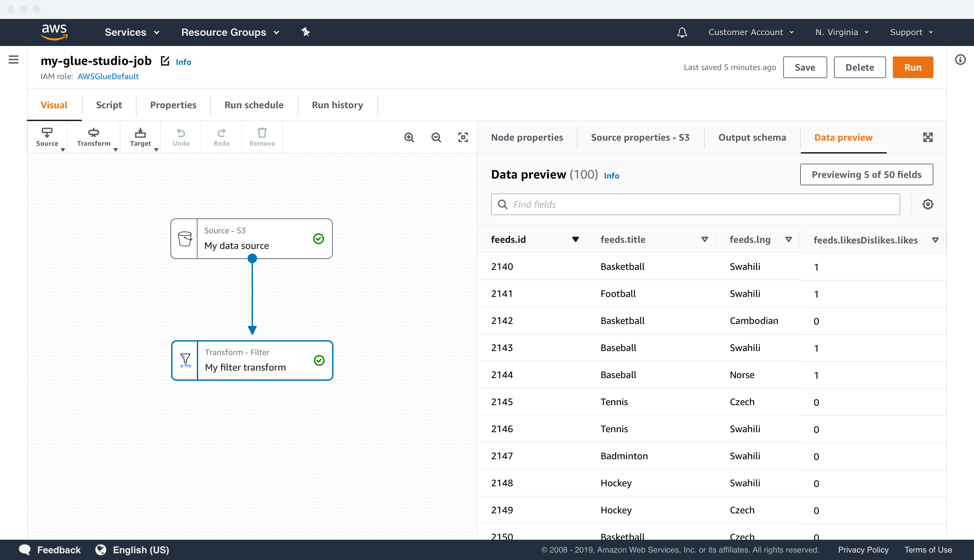The image size is (974, 560).
Task: Click the Save button
Action: click(805, 67)
